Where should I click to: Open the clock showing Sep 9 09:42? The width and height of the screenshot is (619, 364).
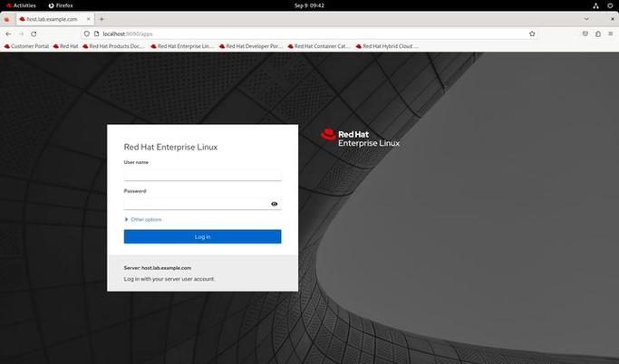tap(309, 5)
